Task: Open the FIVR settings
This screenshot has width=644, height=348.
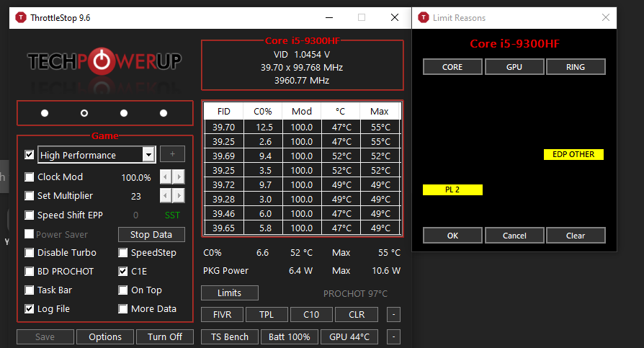Action: [x=222, y=315]
